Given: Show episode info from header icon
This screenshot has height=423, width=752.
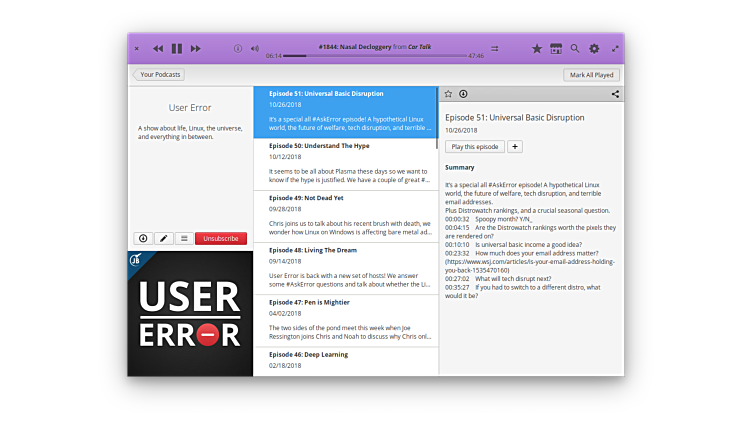Looking at the screenshot, I should tap(238, 48).
